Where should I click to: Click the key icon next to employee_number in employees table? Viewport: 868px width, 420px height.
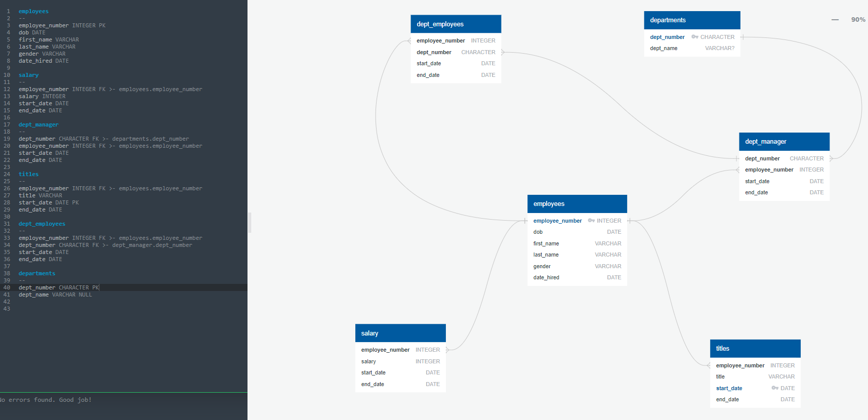[591, 221]
